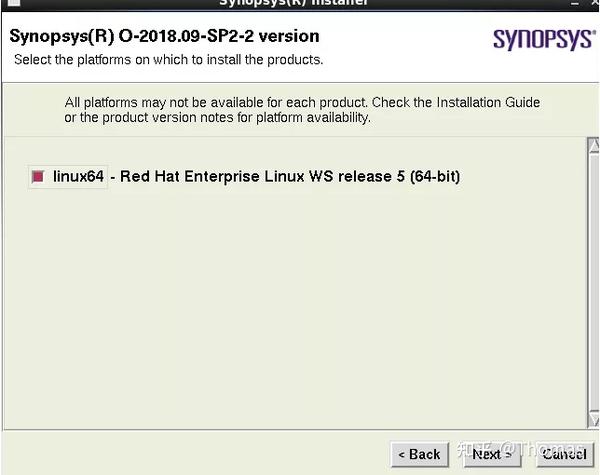Image resolution: width=600 pixels, height=475 pixels.
Task: Click the 'All platforms may not be available' note
Action: coord(302,102)
